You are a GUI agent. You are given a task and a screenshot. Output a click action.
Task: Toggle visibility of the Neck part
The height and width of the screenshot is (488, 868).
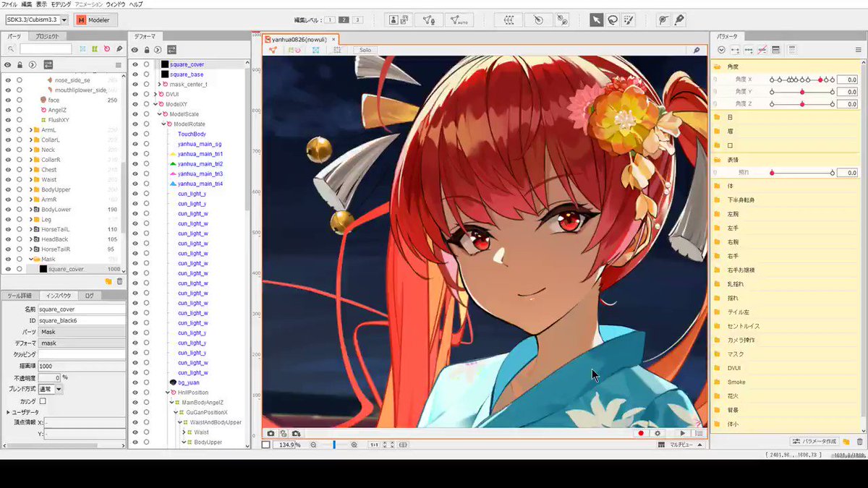(x=8, y=150)
